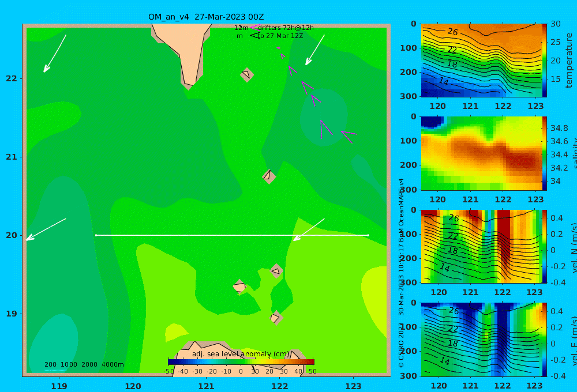This screenshot has width=577, height=392.
Task: Click the salinity colour scale bar
Action: click(544, 153)
